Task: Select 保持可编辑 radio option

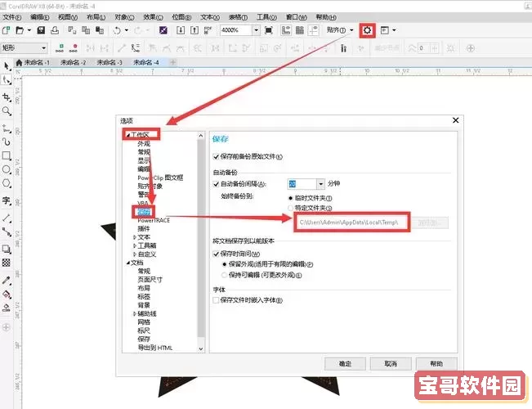Action: (x=224, y=275)
